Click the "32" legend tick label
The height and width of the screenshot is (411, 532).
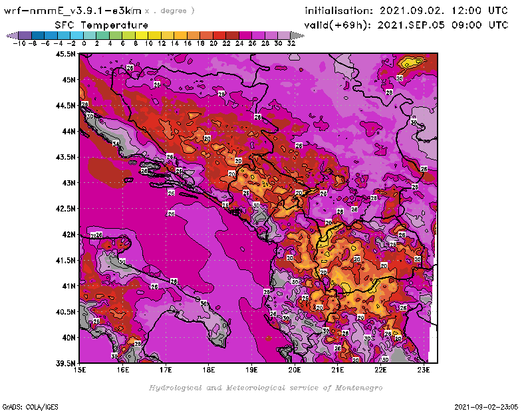point(291,44)
